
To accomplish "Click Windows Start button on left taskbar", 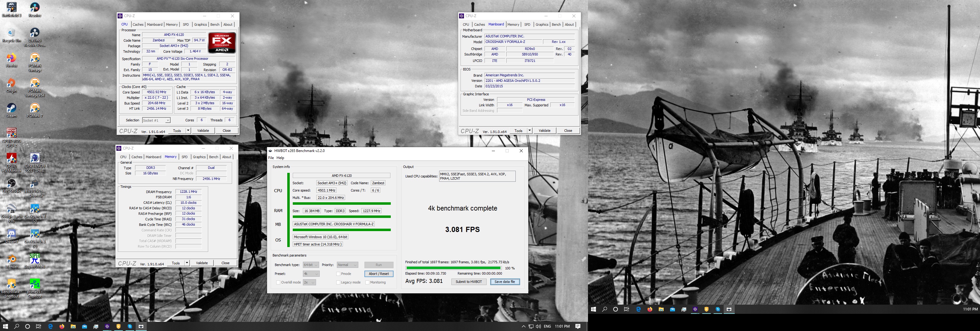I will point(5,326).
